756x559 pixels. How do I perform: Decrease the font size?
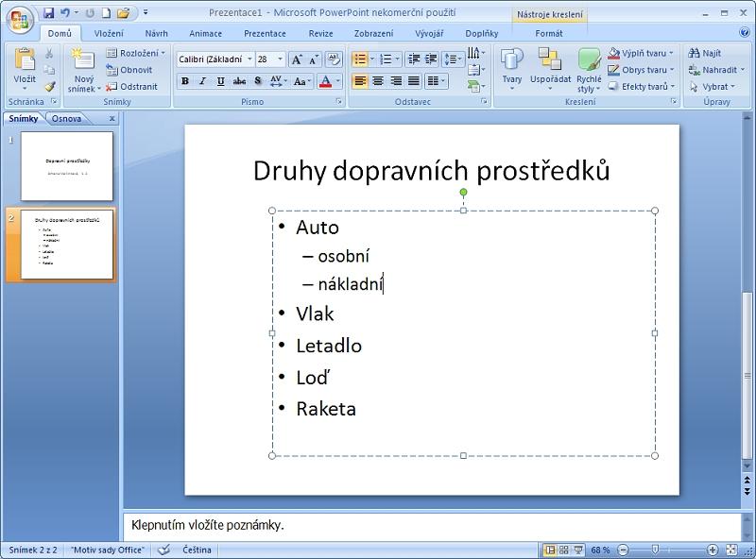pos(314,59)
